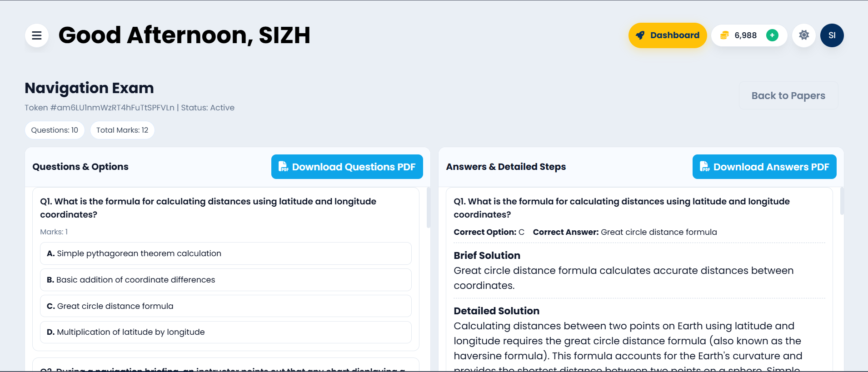
Task: Click the Answers panel scrollbar
Action: coord(842,201)
